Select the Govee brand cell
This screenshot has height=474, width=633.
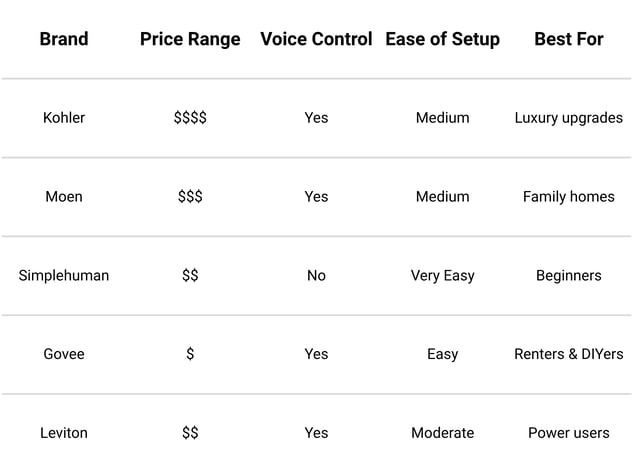(64, 354)
